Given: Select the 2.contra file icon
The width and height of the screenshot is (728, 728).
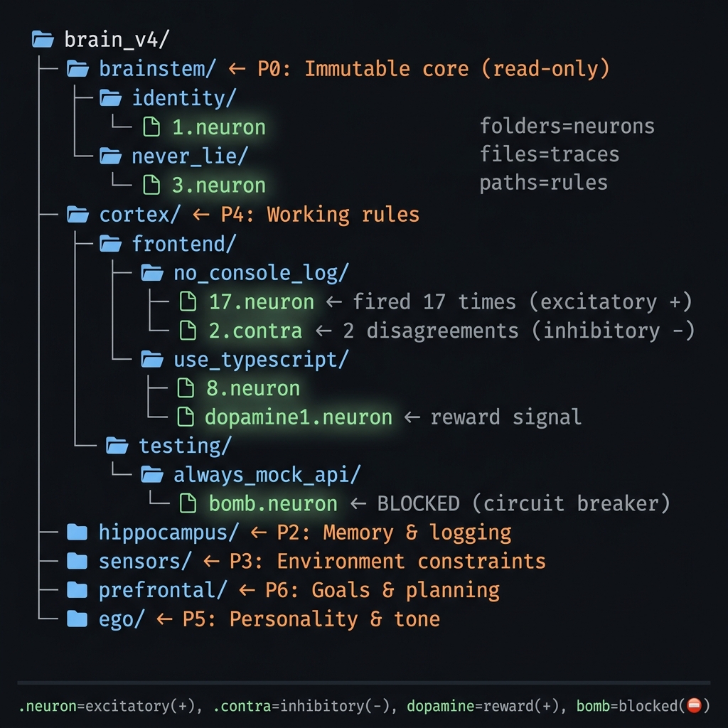Looking at the screenshot, I should click(188, 330).
